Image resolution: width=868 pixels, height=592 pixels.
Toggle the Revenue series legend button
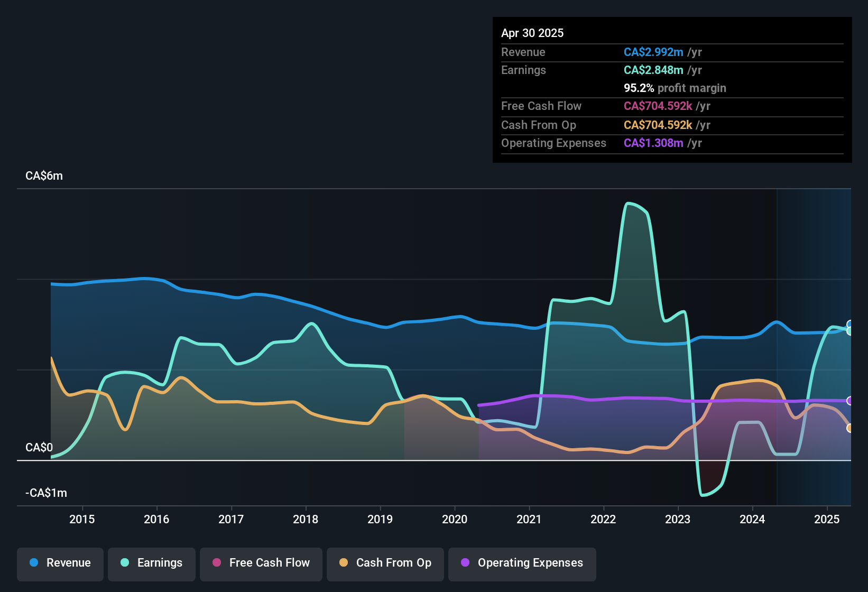[60, 563]
